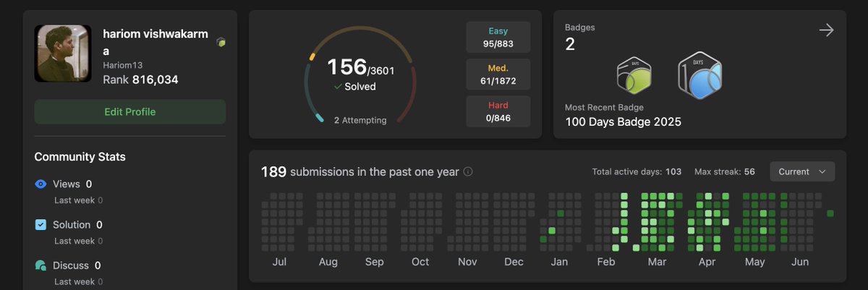The width and height of the screenshot is (868, 290).
Task: Click the 100 Days Badge 2025 label
Action: pyautogui.click(x=623, y=121)
